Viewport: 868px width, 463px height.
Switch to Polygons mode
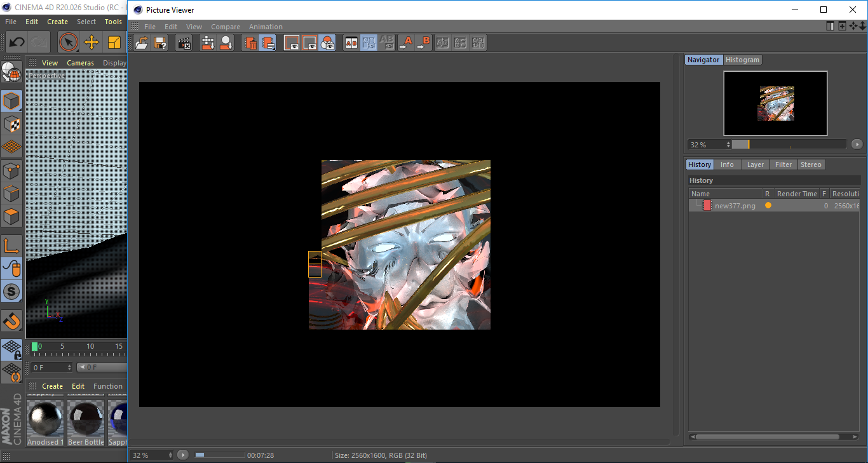pos(11,216)
